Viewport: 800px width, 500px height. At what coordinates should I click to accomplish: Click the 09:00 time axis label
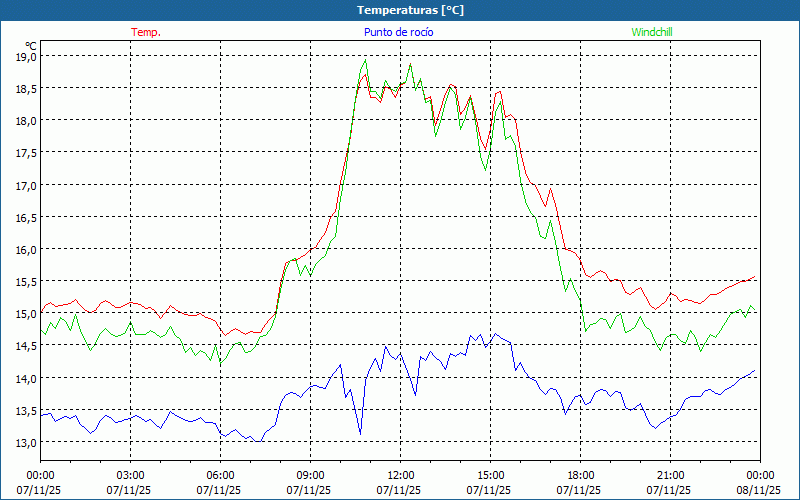click(x=311, y=475)
